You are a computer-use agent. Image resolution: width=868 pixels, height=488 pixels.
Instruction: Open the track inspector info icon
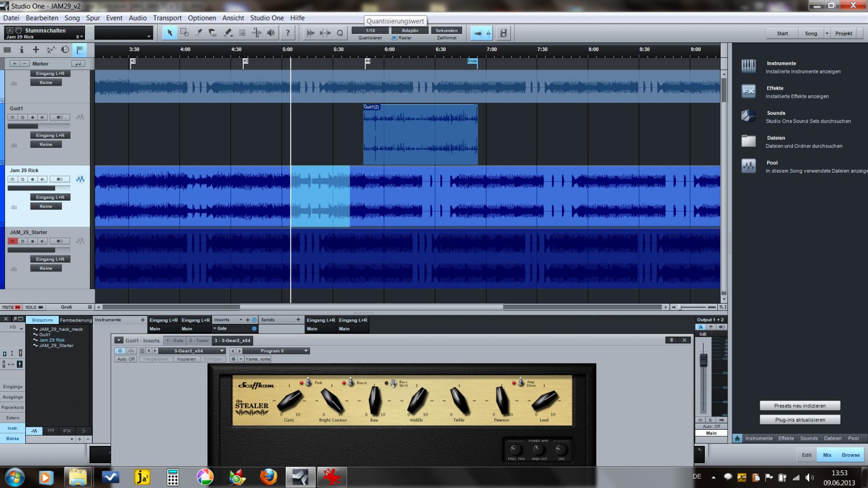[x=21, y=50]
